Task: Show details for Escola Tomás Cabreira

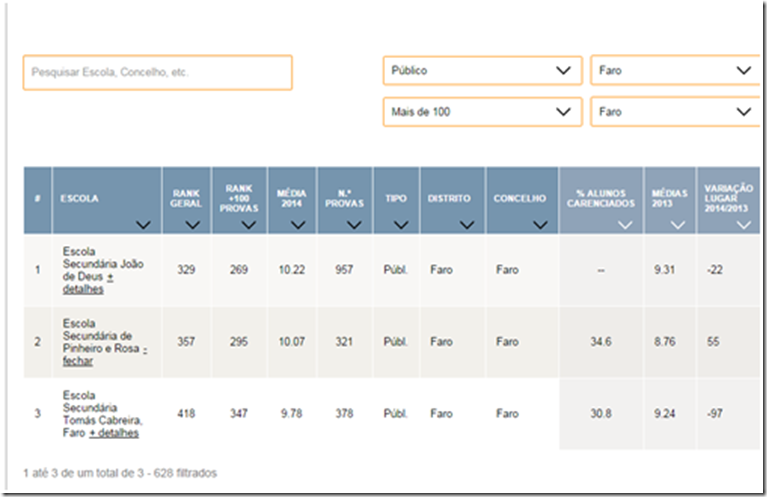Action: pyautogui.click(x=113, y=433)
